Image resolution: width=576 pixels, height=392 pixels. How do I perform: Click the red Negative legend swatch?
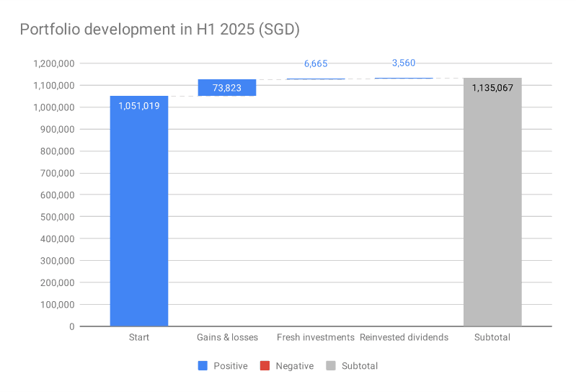pos(266,366)
